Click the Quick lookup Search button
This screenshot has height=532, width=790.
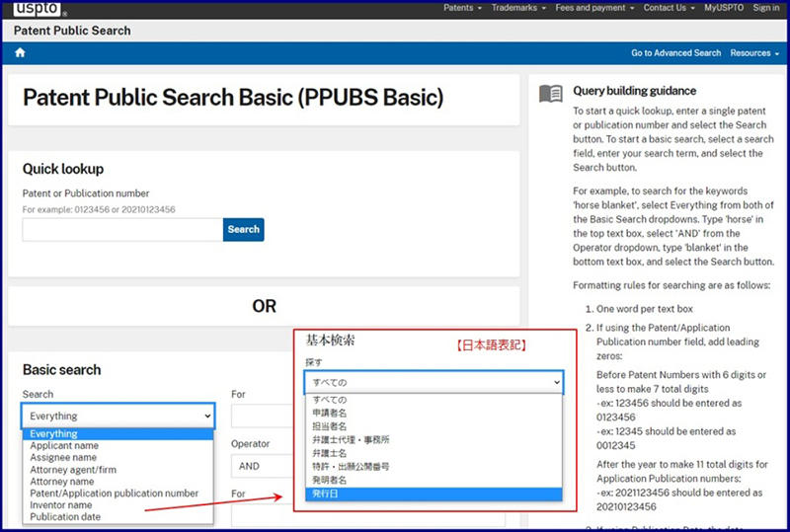click(243, 230)
